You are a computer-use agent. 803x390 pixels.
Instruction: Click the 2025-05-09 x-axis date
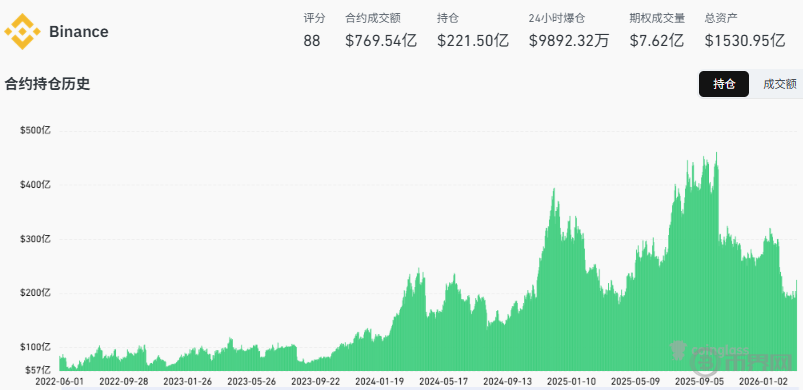(x=636, y=381)
